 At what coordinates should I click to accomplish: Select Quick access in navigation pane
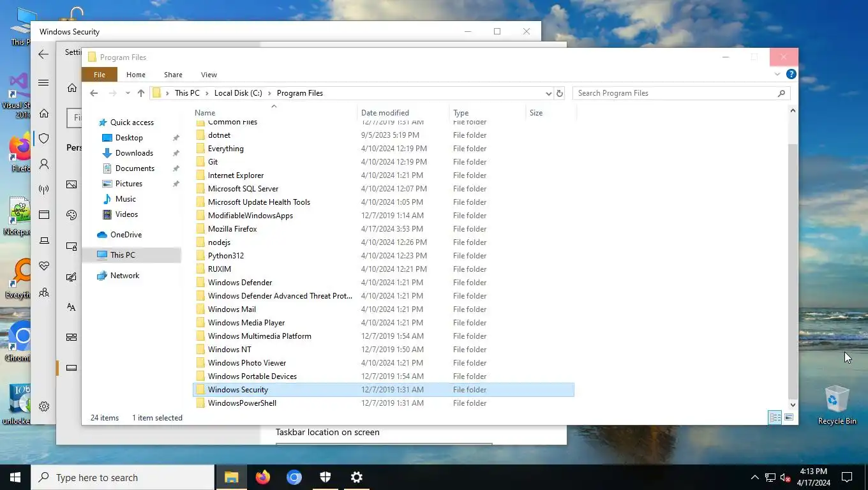131,122
